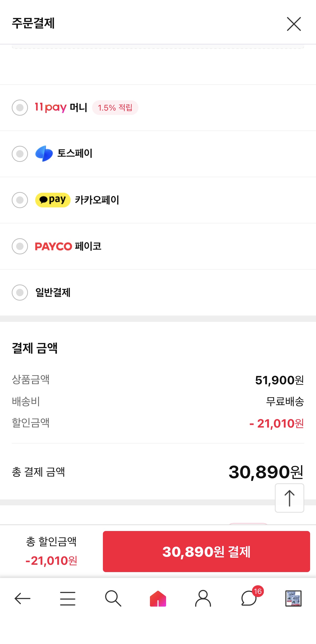Click the red PAYCO logo

click(x=54, y=247)
